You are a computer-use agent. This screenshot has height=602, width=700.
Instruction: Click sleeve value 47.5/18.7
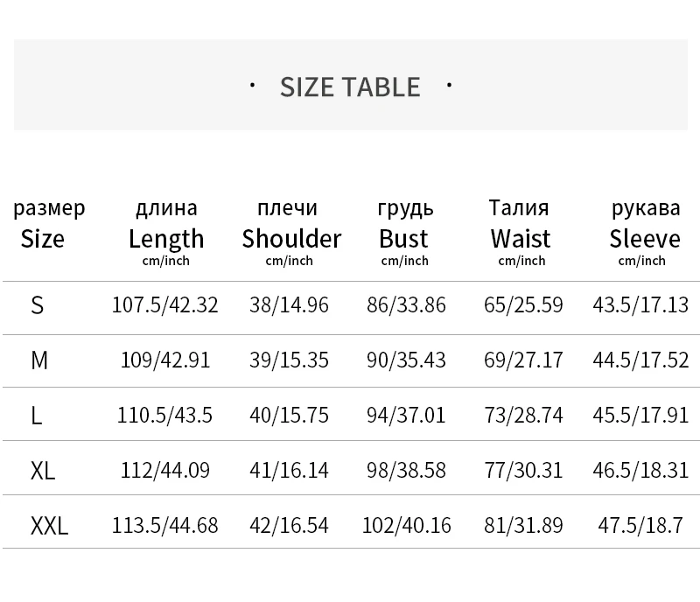point(640,525)
